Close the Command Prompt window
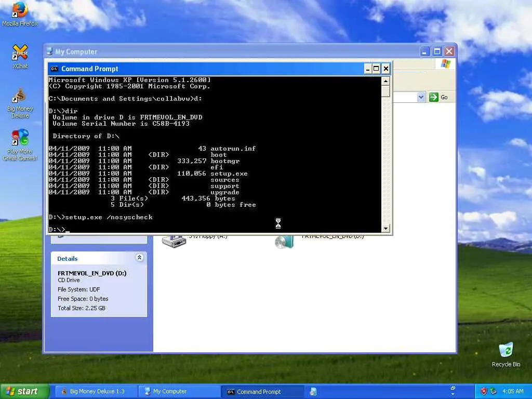 click(386, 69)
